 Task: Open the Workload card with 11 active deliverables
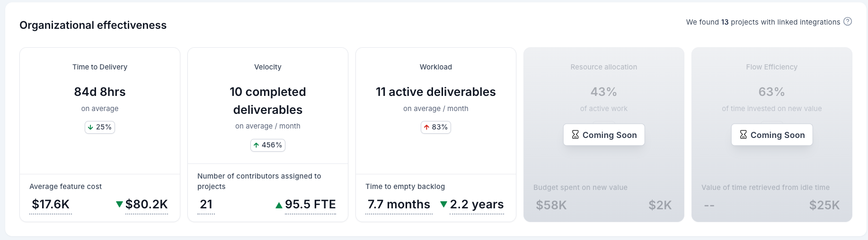[436, 135]
